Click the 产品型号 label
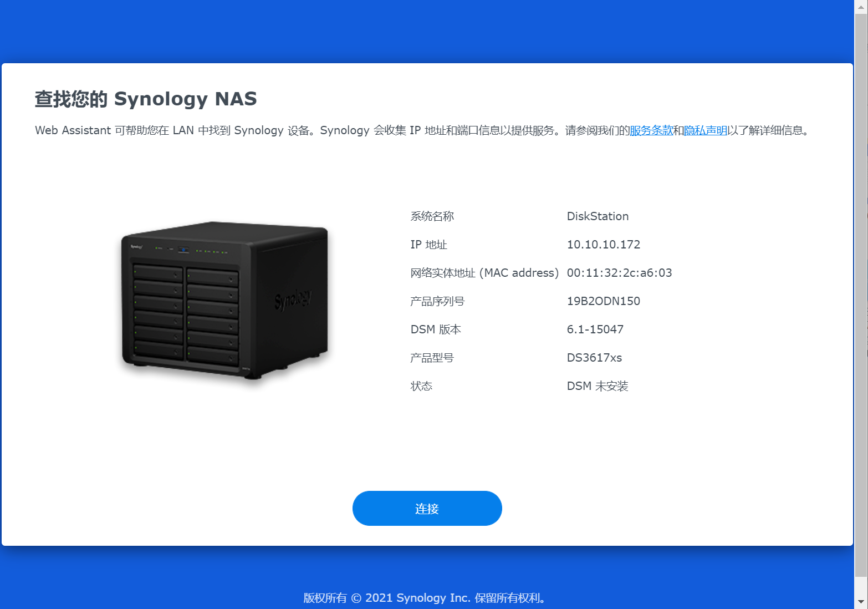 432,358
